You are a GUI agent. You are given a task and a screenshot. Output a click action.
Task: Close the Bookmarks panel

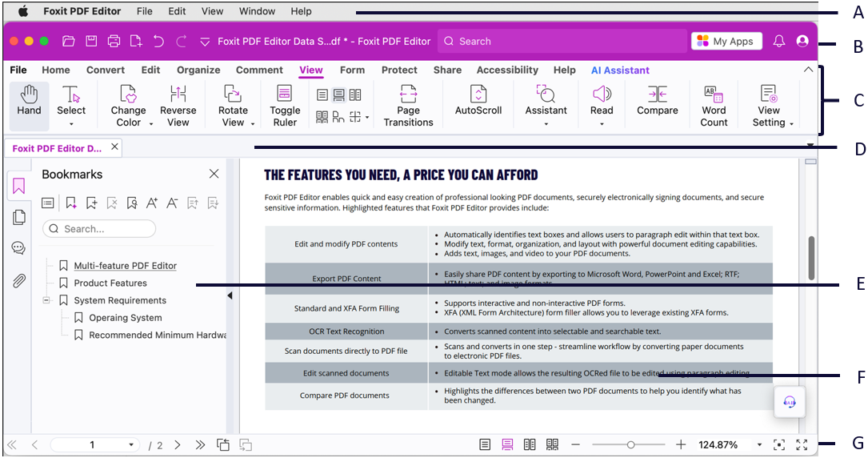tap(214, 174)
